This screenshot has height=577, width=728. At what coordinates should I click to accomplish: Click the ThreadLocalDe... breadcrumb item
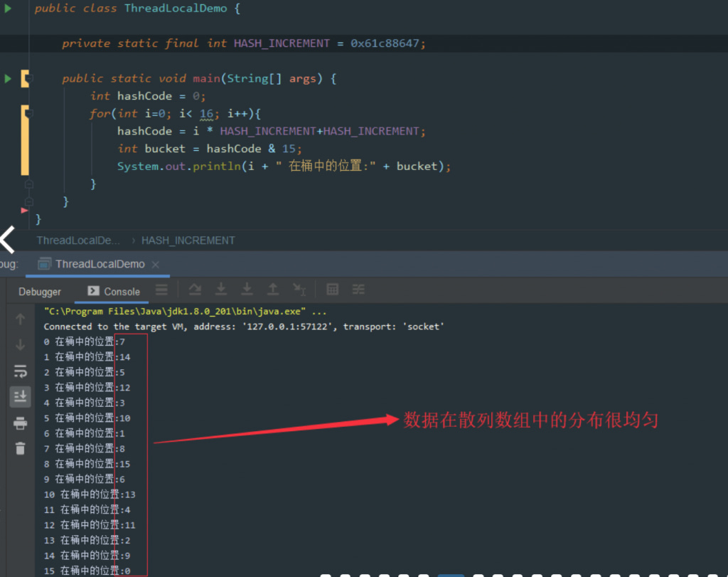pyautogui.click(x=78, y=240)
